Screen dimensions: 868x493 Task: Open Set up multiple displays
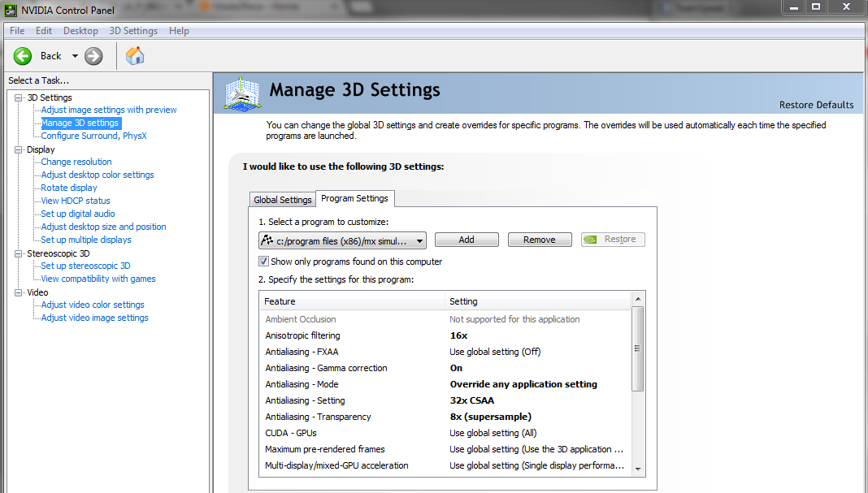click(x=86, y=240)
